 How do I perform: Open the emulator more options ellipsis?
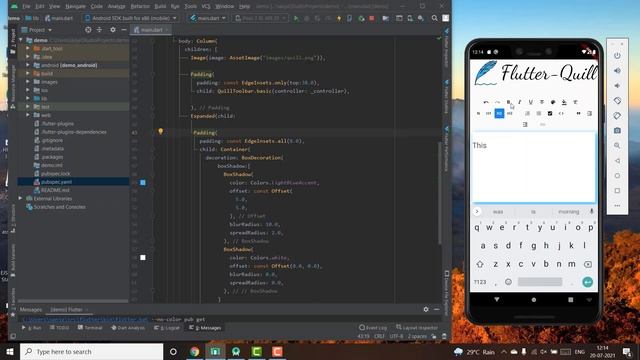[617, 206]
